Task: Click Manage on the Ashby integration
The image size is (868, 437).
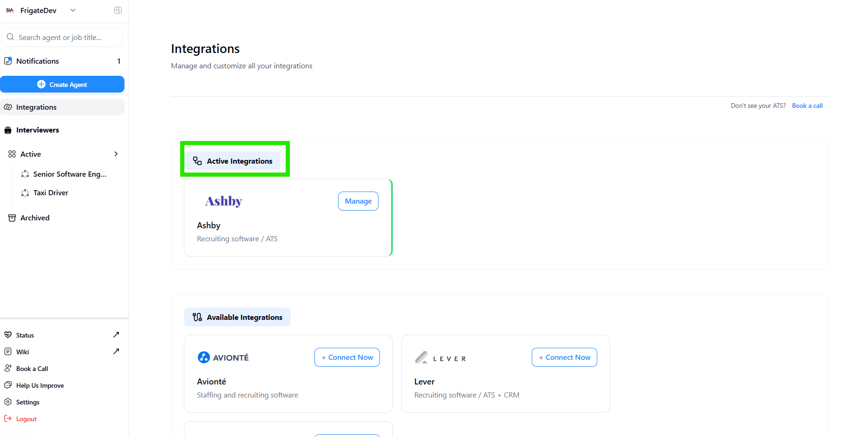Action: 358,201
